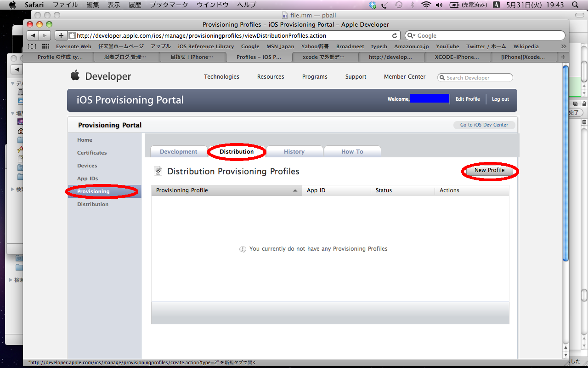Open the Time Machine menu bar icon
Image resolution: width=588 pixels, height=368 pixels.
pos(398,5)
